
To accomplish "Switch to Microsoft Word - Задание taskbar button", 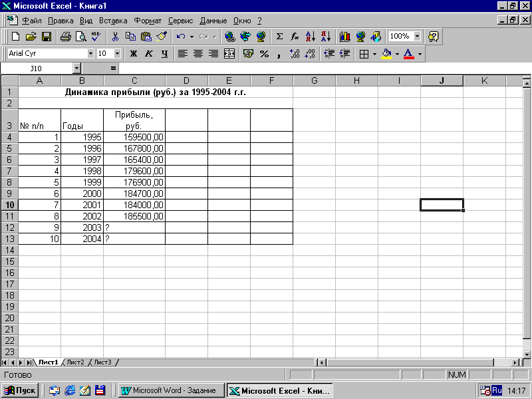I will tap(172, 390).
